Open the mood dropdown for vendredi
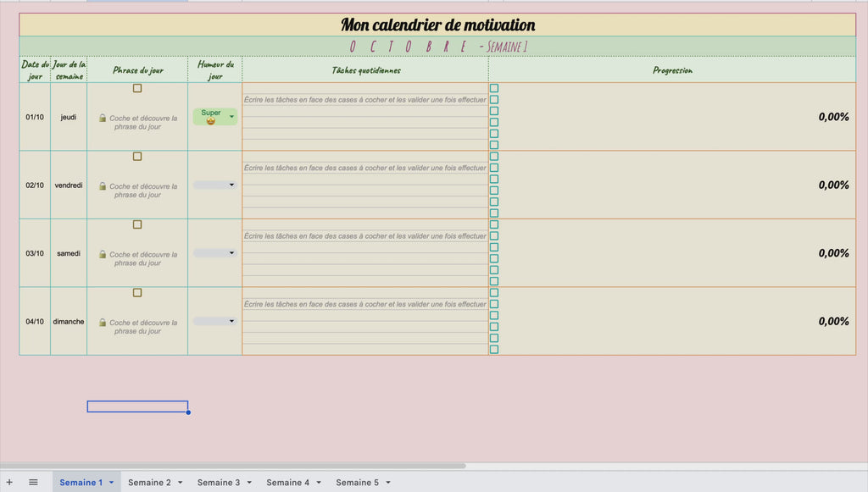The height and width of the screenshot is (492, 868). click(x=231, y=185)
